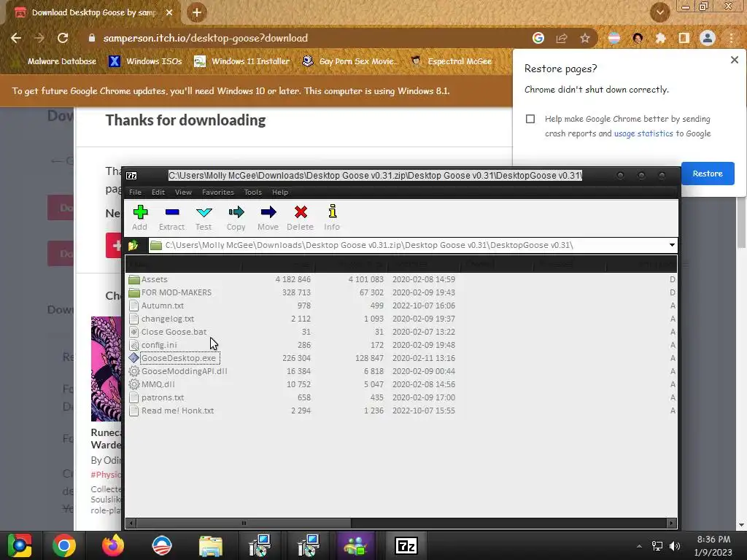This screenshot has width=747, height=560.
Task: Open the View menu in 7-Zip
Action: (x=183, y=192)
